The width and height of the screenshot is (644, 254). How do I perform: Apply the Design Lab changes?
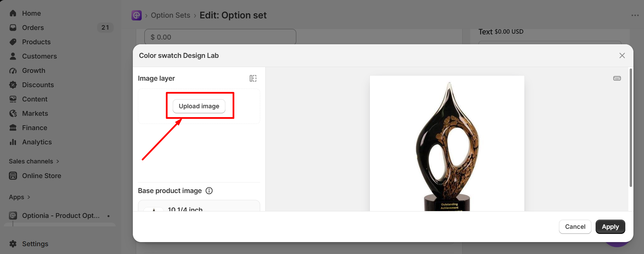(x=610, y=227)
